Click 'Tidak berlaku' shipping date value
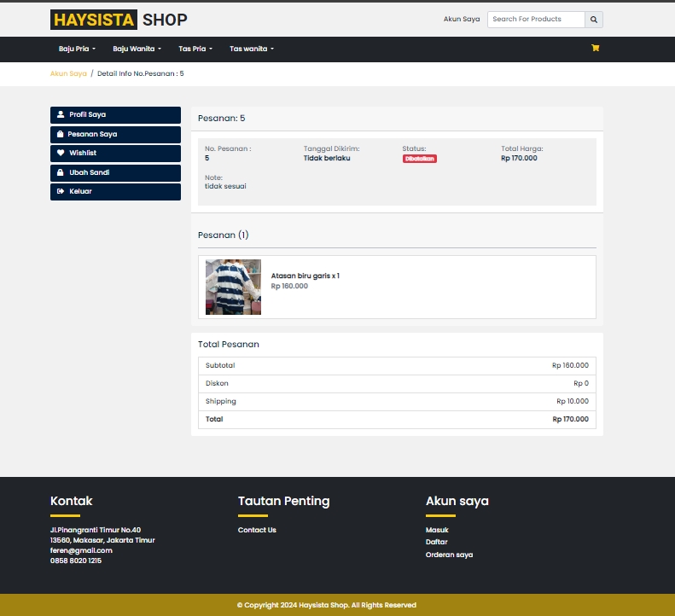Image resolution: width=675 pixels, height=616 pixels. (x=327, y=158)
